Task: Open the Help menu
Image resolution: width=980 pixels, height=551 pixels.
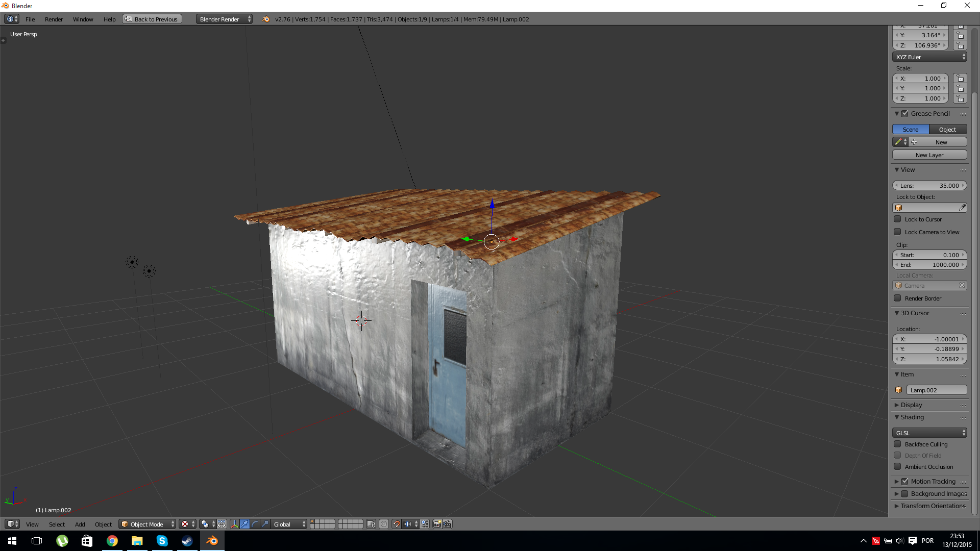Action: (109, 19)
